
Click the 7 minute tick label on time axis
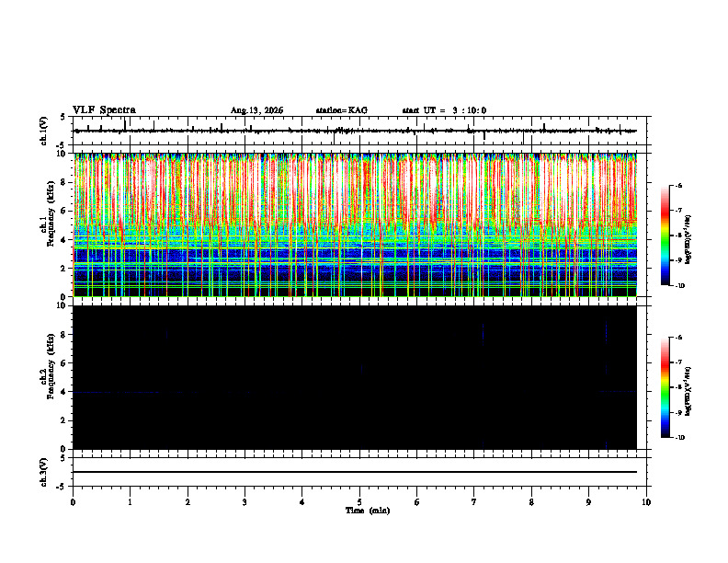474,502
